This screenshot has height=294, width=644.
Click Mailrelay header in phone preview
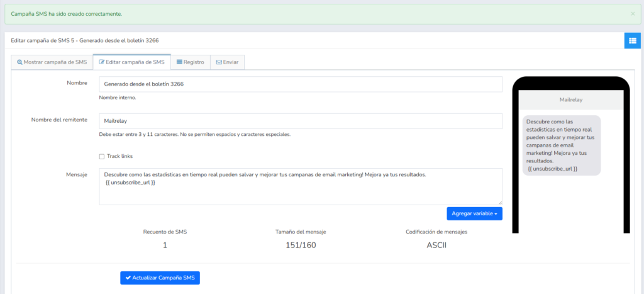[x=572, y=99]
